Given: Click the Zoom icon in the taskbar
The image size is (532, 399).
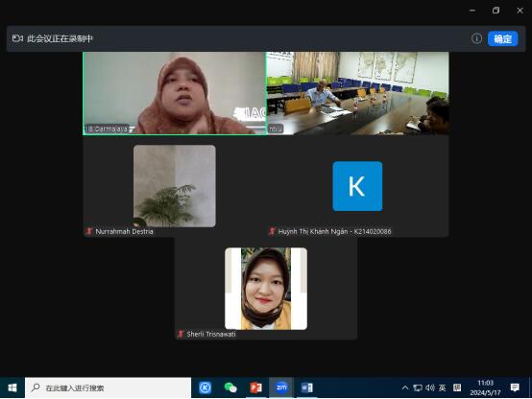Looking at the screenshot, I should [x=281, y=387].
